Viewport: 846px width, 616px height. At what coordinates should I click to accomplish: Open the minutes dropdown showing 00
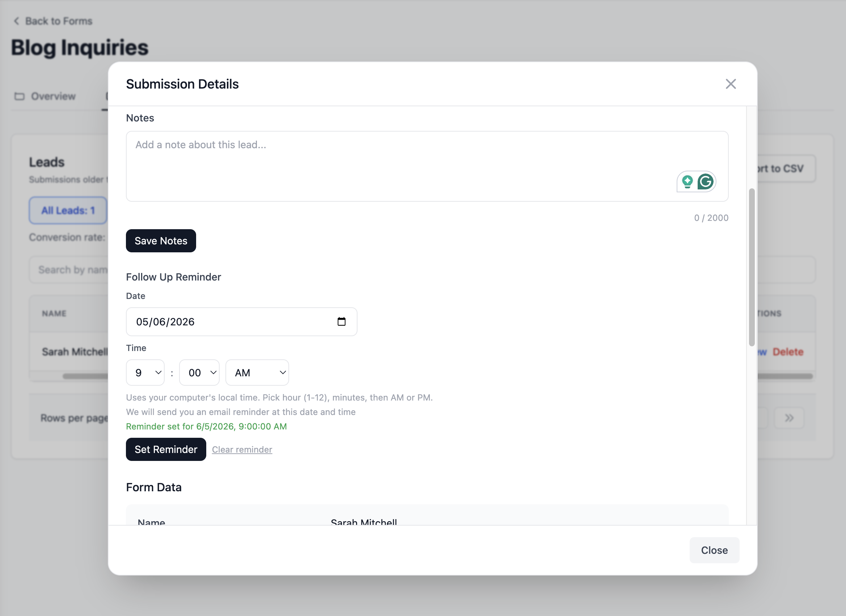click(199, 372)
